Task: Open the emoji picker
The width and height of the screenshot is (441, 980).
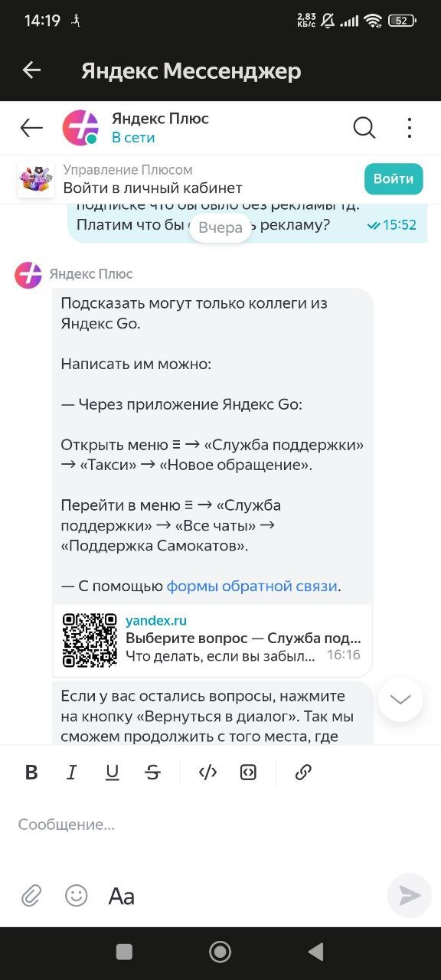Action: 76,896
